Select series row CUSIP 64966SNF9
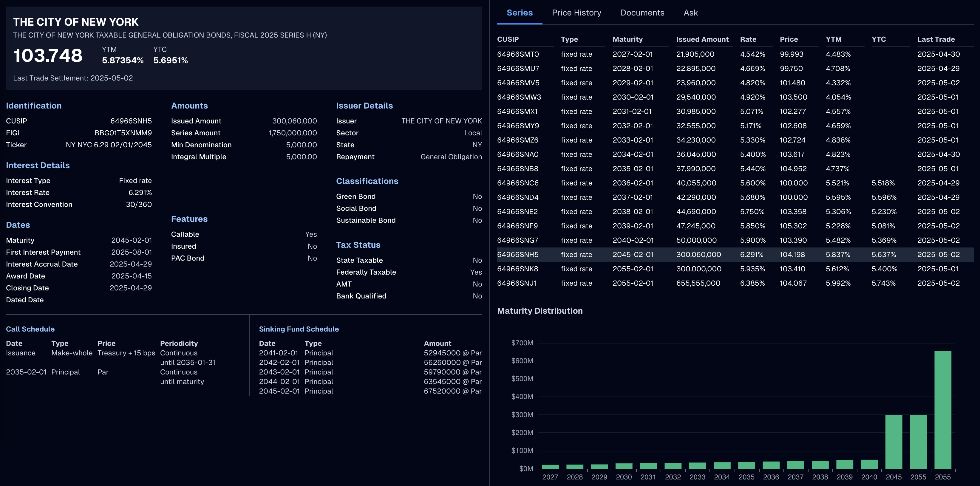Screen dimensions: 980x486 tap(735, 226)
